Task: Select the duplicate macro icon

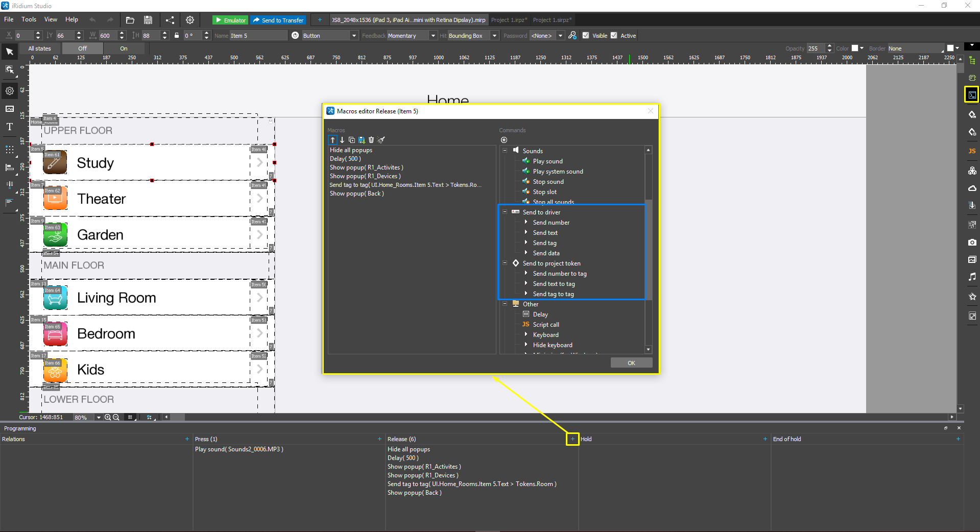Action: click(351, 140)
